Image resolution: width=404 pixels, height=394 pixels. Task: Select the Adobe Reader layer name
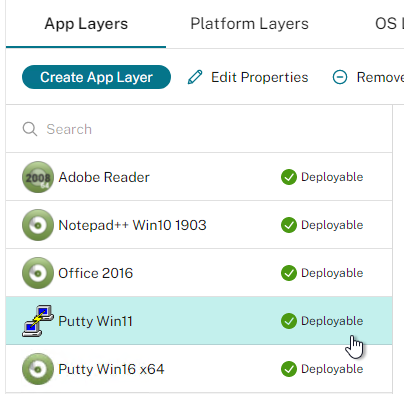(104, 177)
